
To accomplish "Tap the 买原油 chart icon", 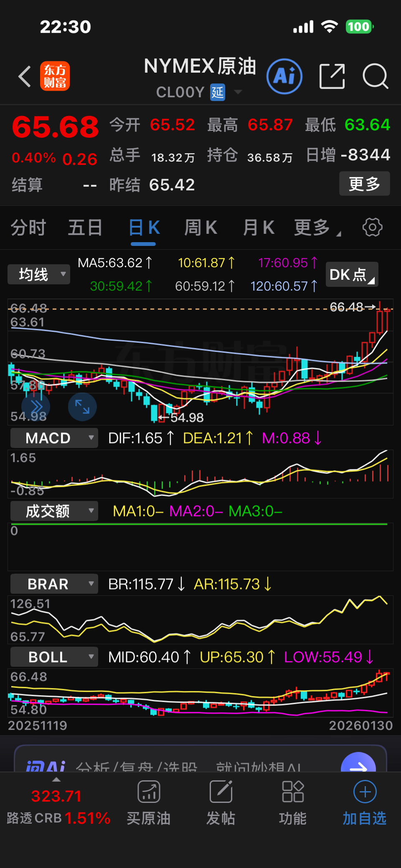I will point(149,792).
